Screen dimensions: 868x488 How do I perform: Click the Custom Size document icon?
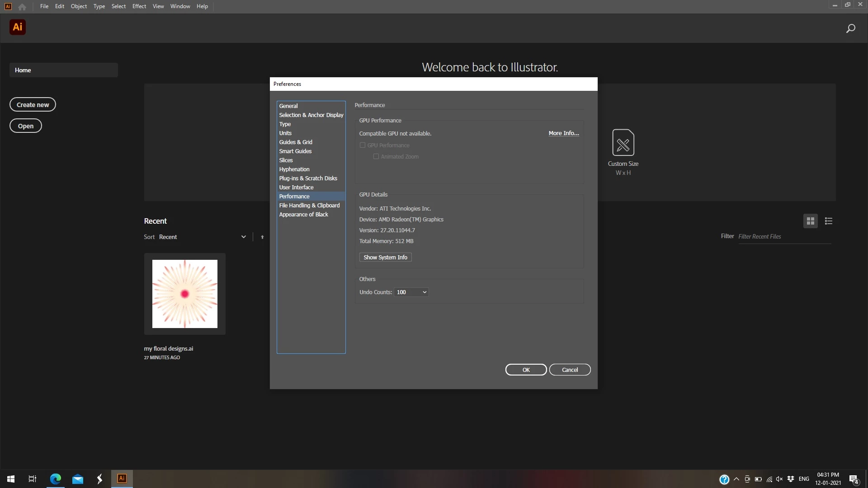(623, 143)
